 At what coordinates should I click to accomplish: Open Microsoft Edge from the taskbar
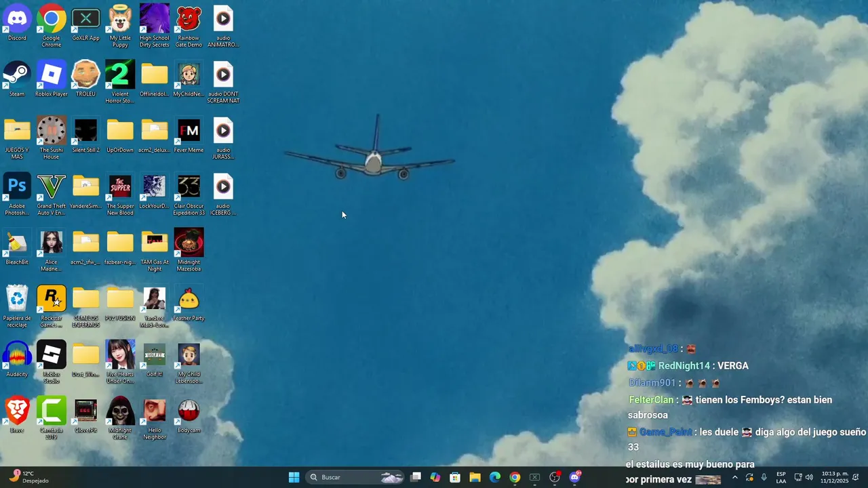[495, 477]
